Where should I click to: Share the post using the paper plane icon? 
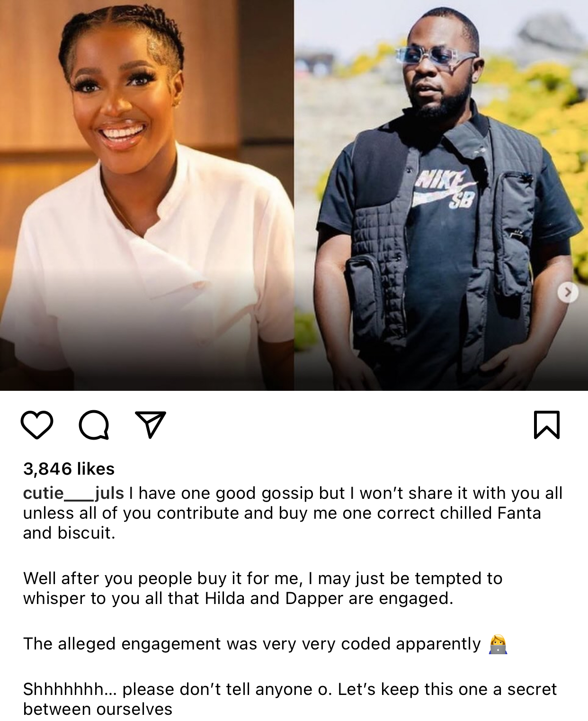click(151, 424)
